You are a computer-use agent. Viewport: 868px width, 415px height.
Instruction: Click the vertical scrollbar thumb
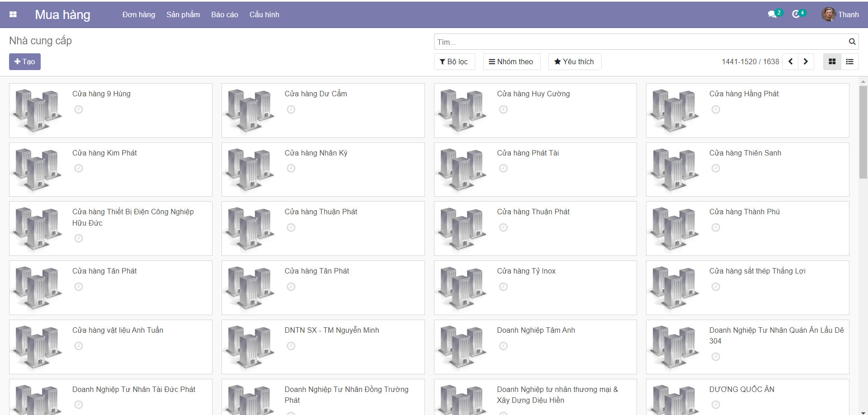(x=863, y=131)
